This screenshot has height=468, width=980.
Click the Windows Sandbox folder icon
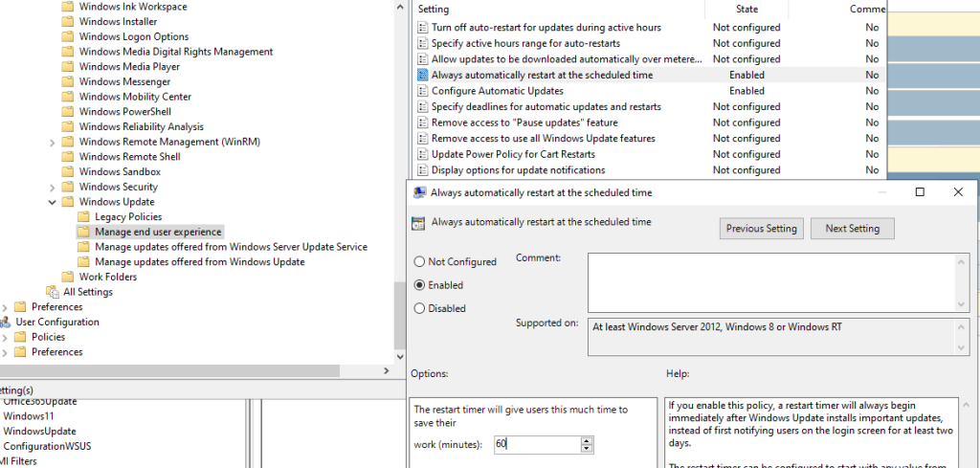click(x=67, y=172)
